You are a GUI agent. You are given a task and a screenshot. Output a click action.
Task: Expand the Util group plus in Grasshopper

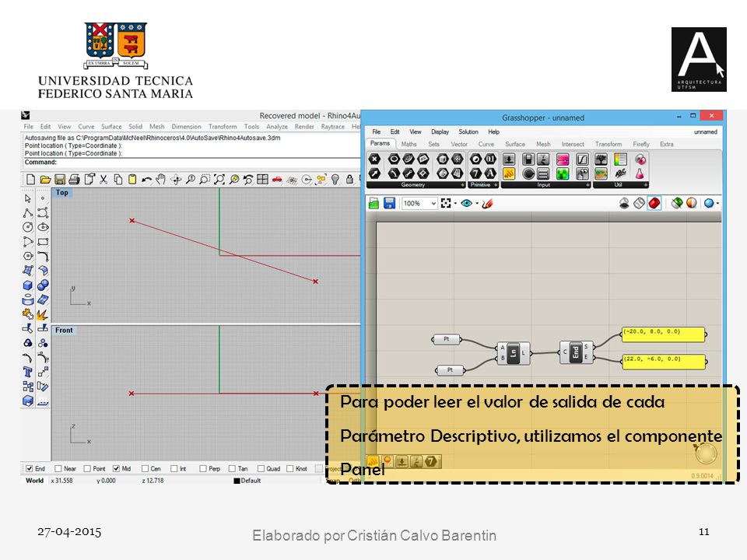[646, 185]
